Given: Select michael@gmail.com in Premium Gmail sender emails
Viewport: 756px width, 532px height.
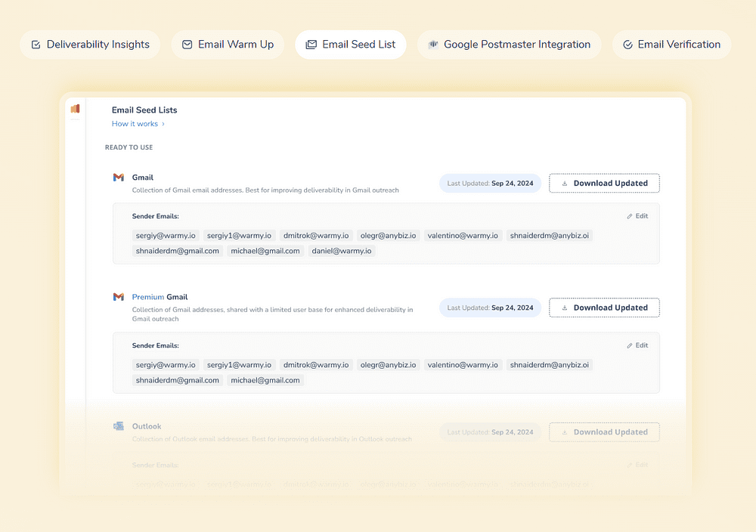Looking at the screenshot, I should pyautogui.click(x=265, y=380).
